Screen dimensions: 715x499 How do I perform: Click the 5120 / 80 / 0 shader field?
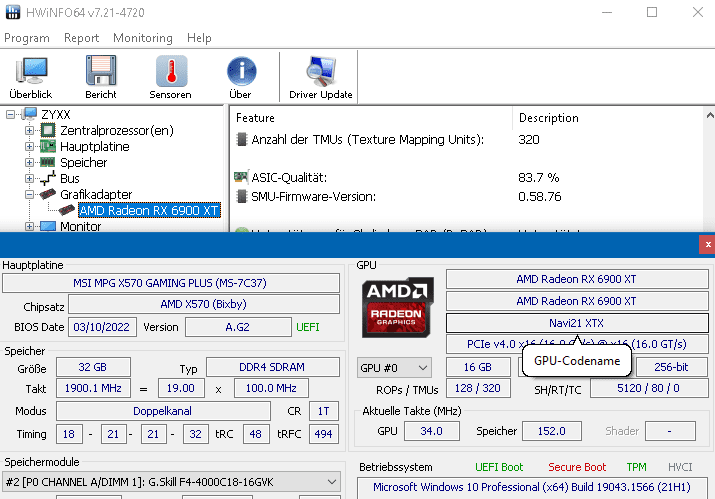(648, 388)
